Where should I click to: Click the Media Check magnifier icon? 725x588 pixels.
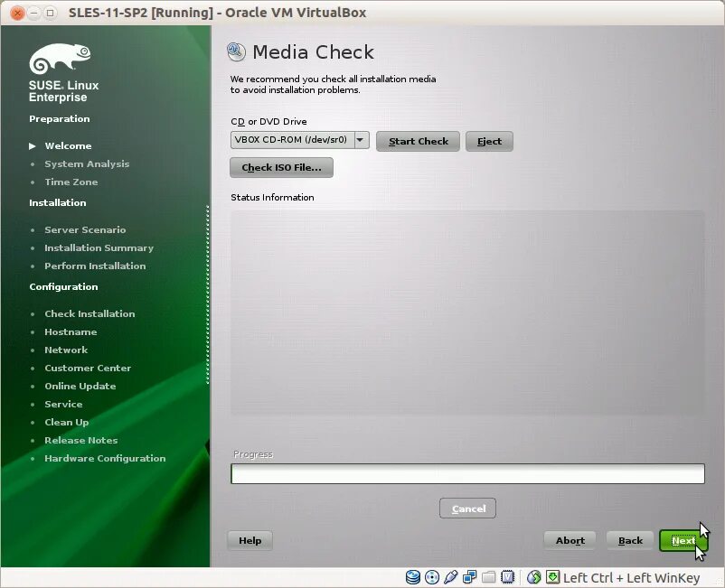click(236, 51)
